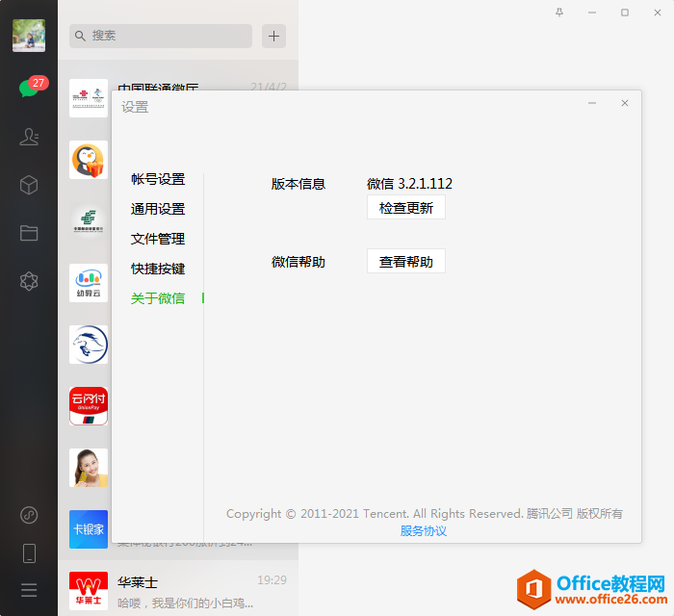Open the 云闪付 UnionPay chat

(89, 406)
